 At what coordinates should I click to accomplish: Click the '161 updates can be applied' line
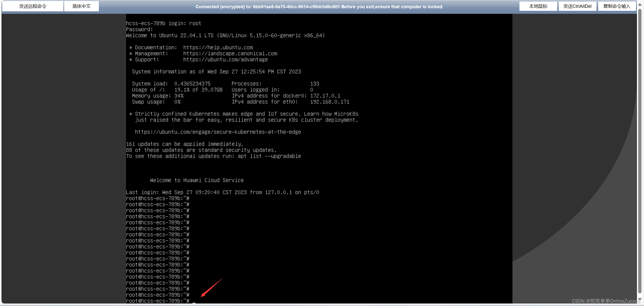185,144
